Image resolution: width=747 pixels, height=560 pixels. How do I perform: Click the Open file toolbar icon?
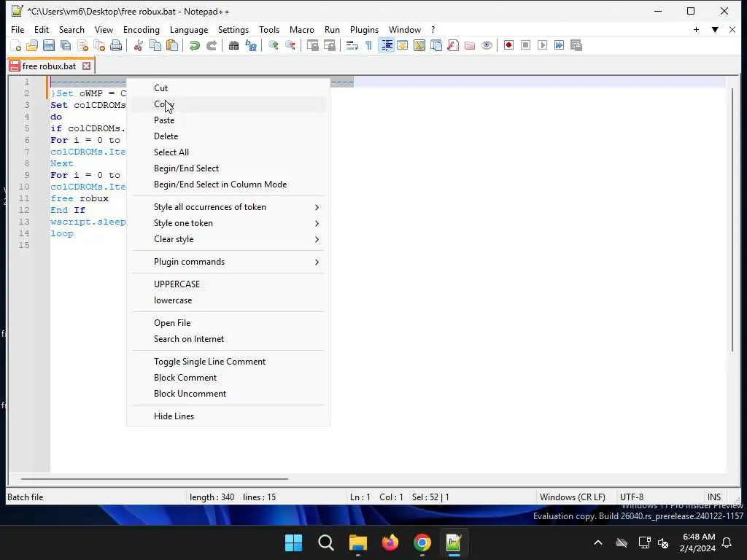(x=32, y=45)
